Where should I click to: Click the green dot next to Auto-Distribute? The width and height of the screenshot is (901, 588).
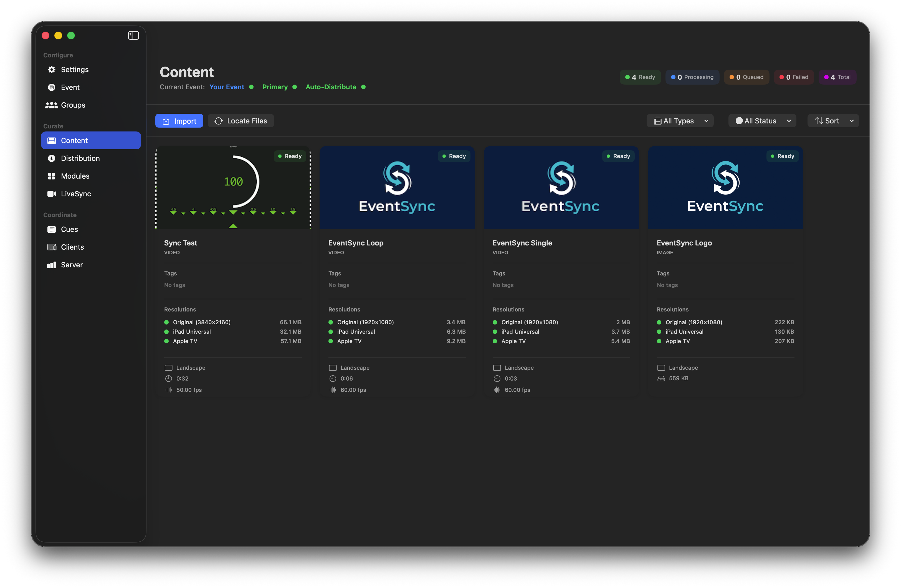pos(363,87)
